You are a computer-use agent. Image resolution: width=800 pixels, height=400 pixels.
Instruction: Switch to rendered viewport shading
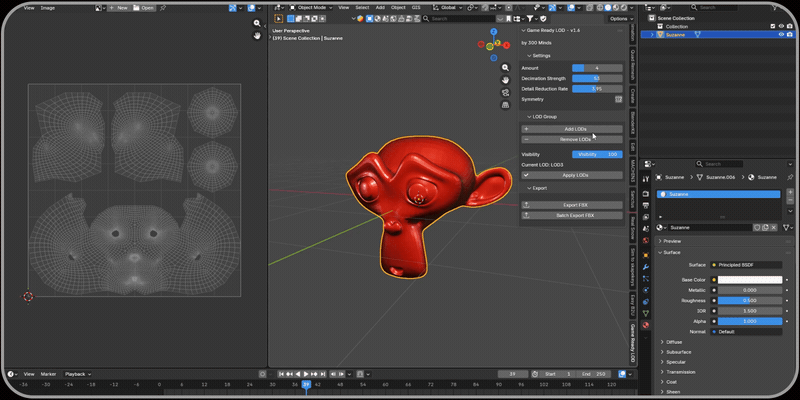[x=623, y=8]
